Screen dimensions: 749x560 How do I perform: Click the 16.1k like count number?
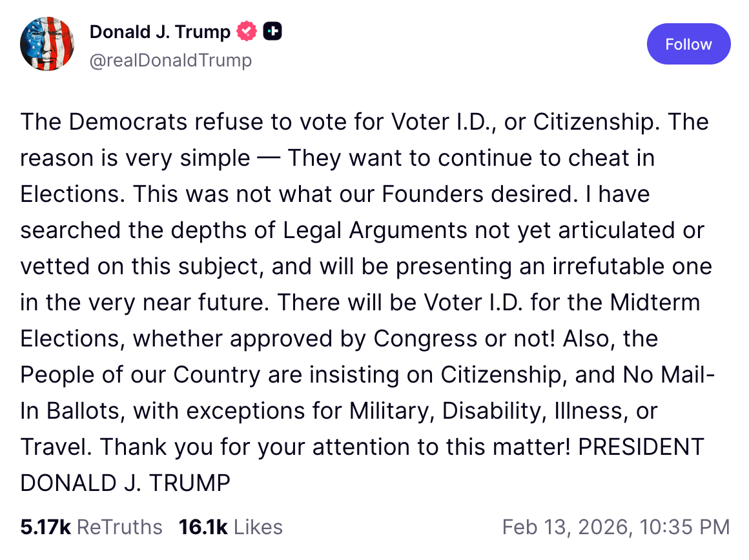pos(203,526)
